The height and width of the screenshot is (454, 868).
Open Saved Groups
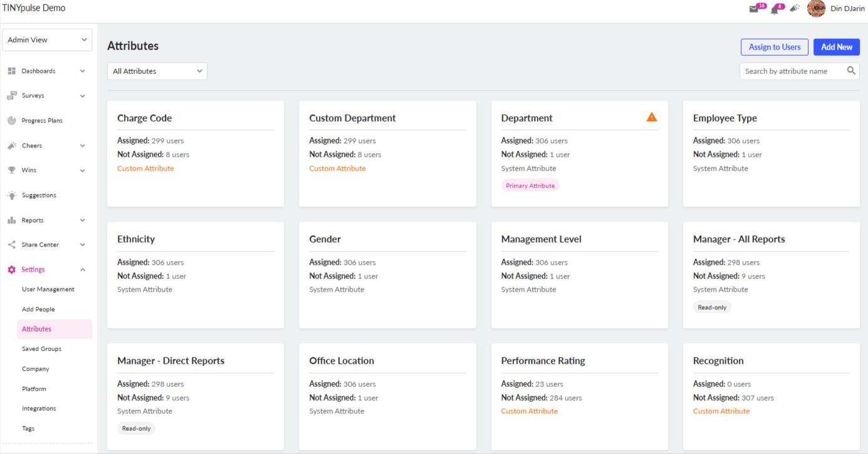click(41, 349)
